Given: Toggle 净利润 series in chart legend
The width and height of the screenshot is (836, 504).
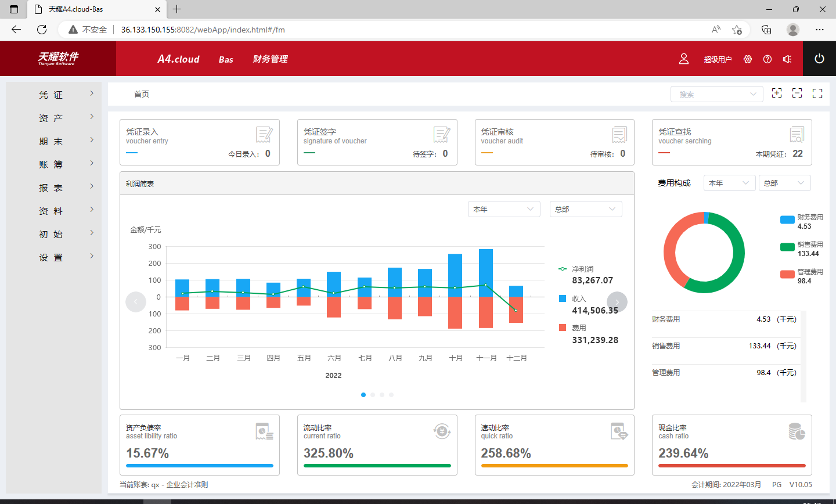Looking at the screenshot, I should [576, 269].
